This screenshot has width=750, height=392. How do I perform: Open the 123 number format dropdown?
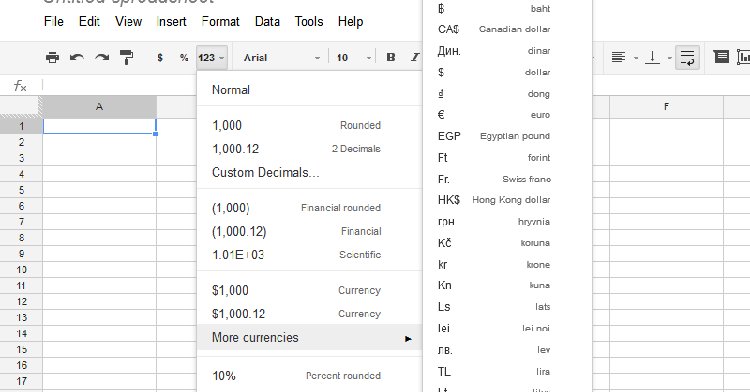(x=211, y=58)
